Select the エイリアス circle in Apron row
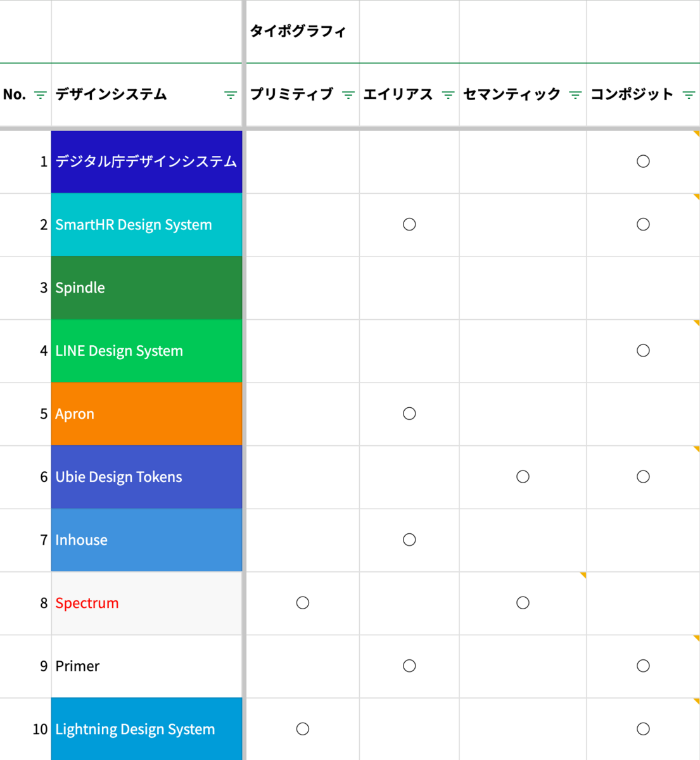Image resolution: width=700 pixels, height=760 pixels. [409, 414]
